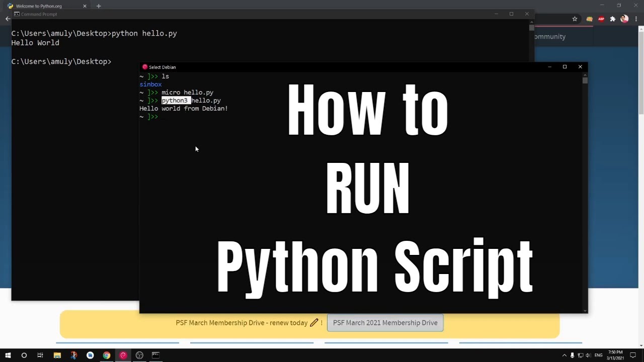Click the empty Debian prompt line
Viewport: 644px width, 362px height.
149,117
